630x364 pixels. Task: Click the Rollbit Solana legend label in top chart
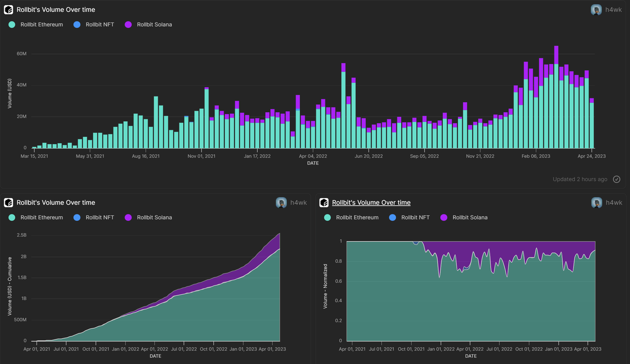click(154, 24)
